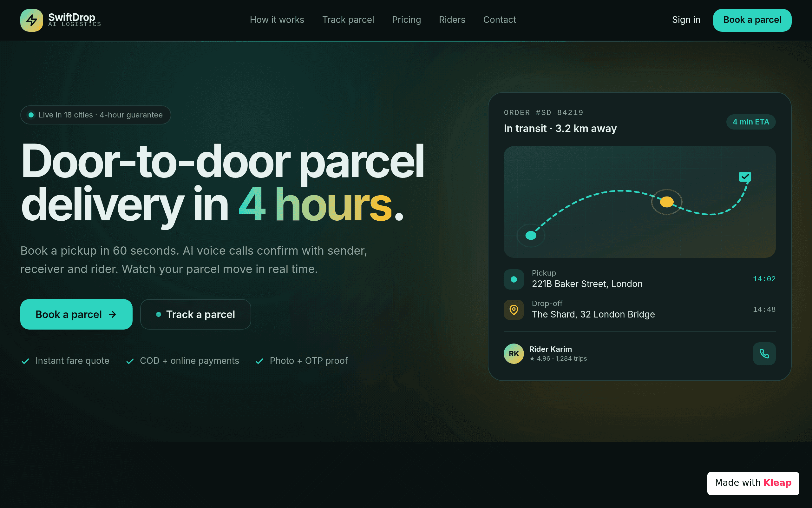Open Track parcel in navigation

[x=348, y=20]
